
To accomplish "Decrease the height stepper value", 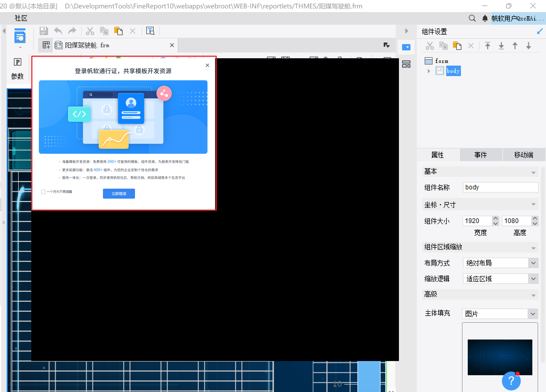I will pos(535,223).
